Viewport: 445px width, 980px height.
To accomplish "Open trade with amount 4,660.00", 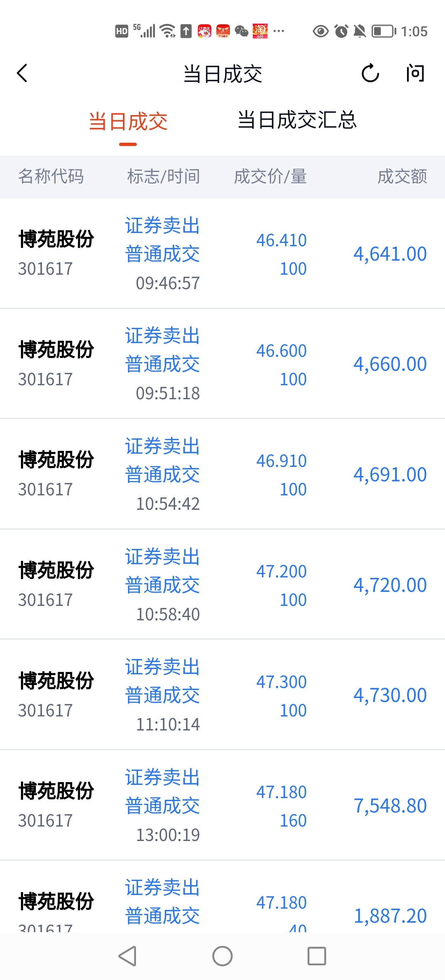I will point(222,364).
